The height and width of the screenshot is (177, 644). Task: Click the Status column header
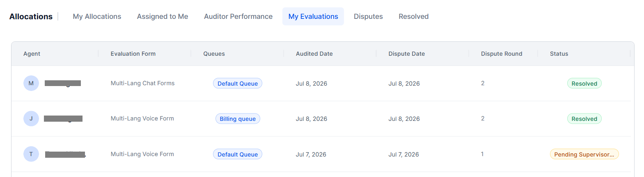tap(559, 54)
